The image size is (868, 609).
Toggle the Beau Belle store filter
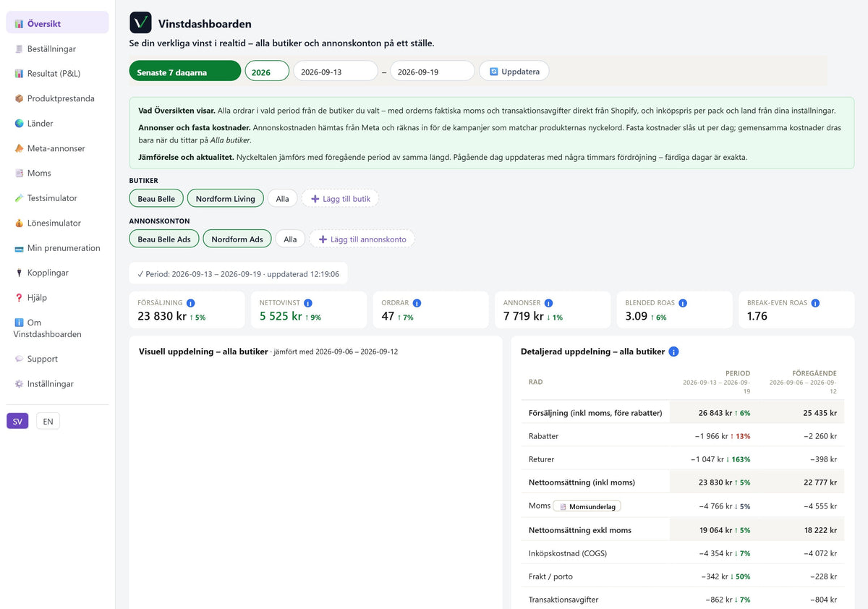(x=156, y=198)
